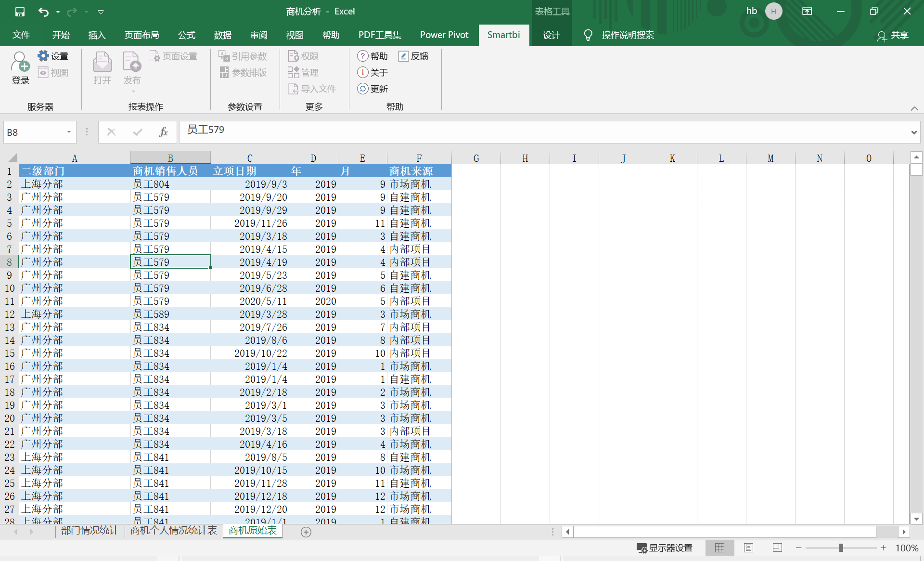Open the Name Box dropdown showing B8
This screenshot has width=924, height=561.
point(68,132)
